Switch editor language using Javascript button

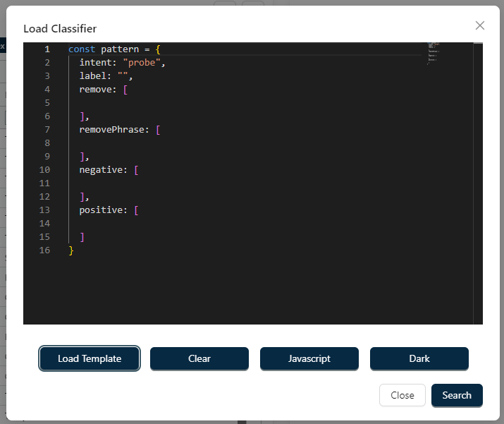tap(309, 358)
